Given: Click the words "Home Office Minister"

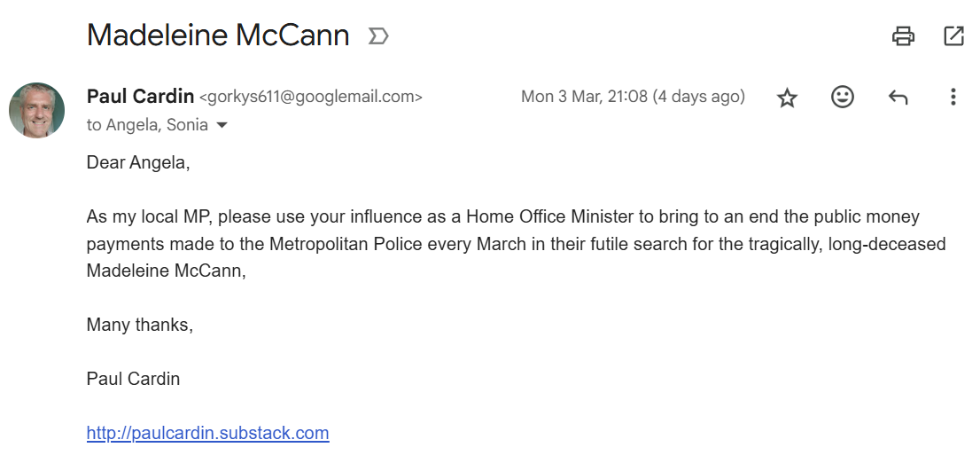Looking at the screenshot, I should point(541,216).
